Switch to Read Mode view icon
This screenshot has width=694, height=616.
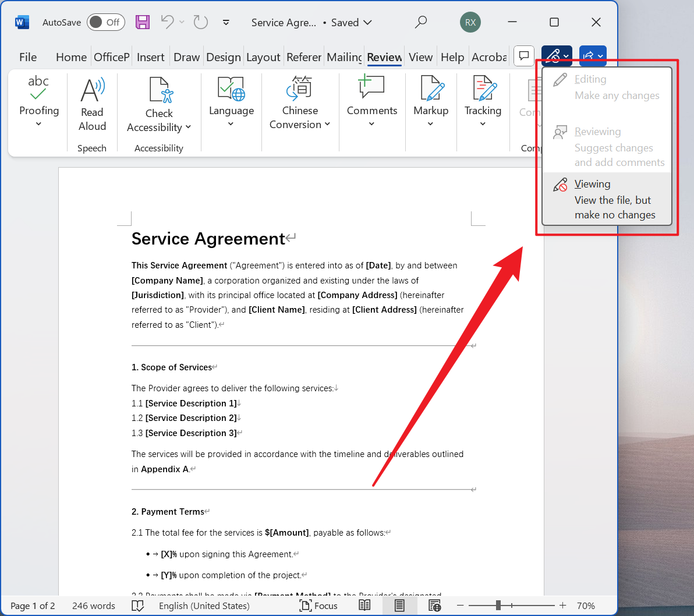pos(364,606)
